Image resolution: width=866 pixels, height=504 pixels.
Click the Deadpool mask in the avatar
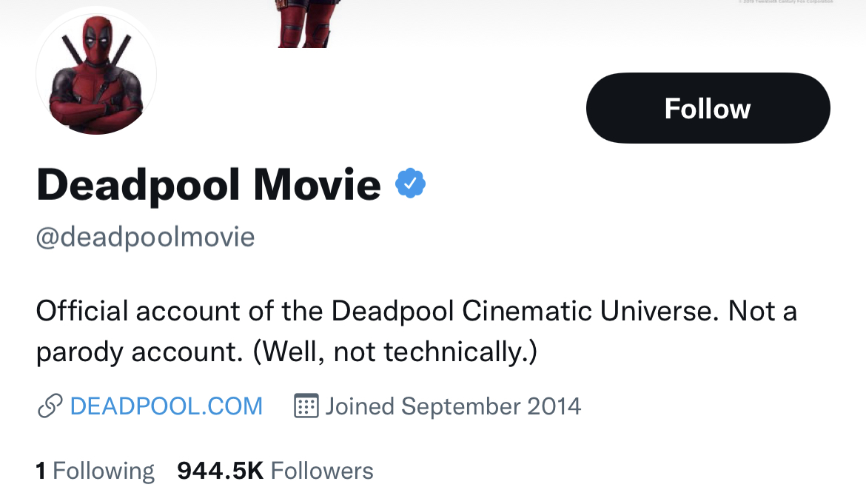[x=96, y=41]
